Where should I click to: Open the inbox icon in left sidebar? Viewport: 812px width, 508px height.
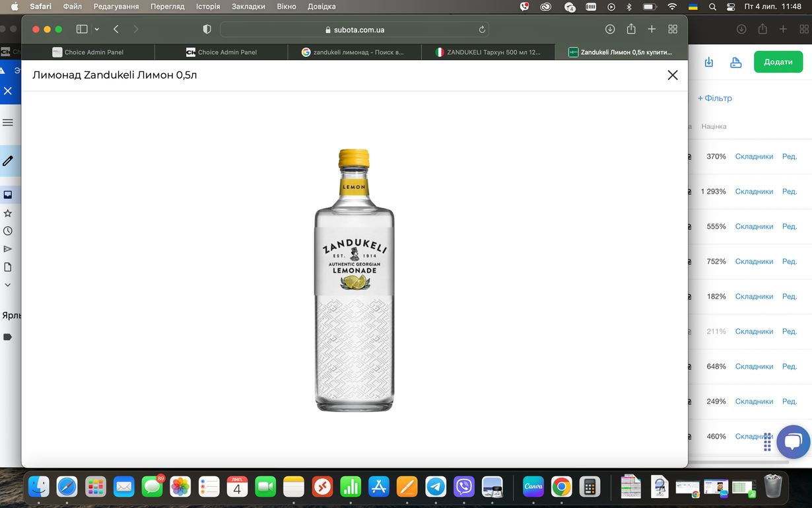(8, 195)
